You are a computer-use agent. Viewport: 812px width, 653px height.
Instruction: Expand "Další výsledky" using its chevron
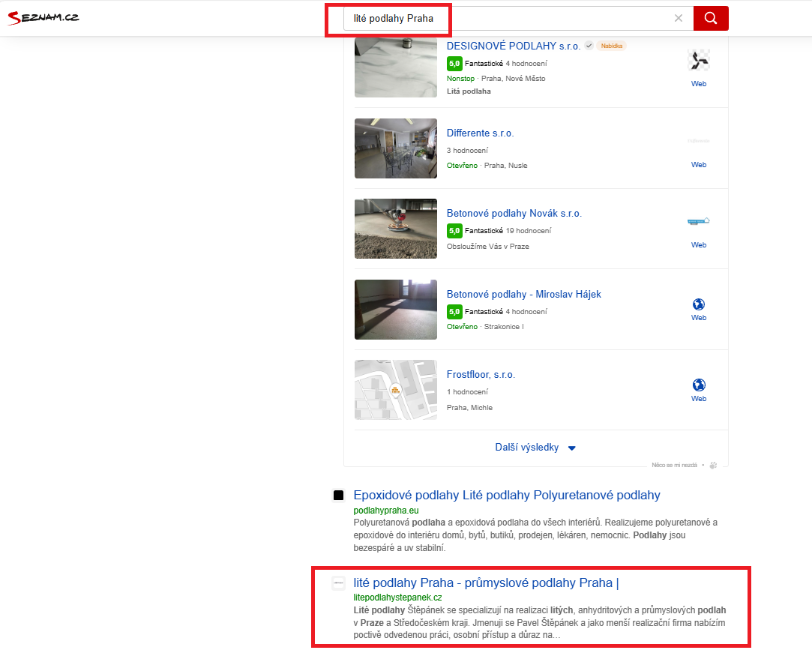click(571, 447)
